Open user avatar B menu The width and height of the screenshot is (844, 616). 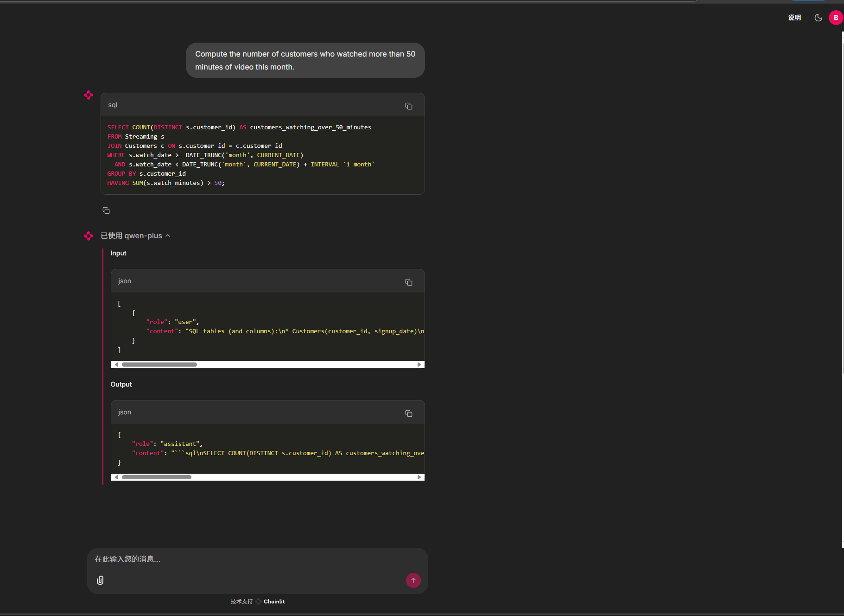point(836,18)
